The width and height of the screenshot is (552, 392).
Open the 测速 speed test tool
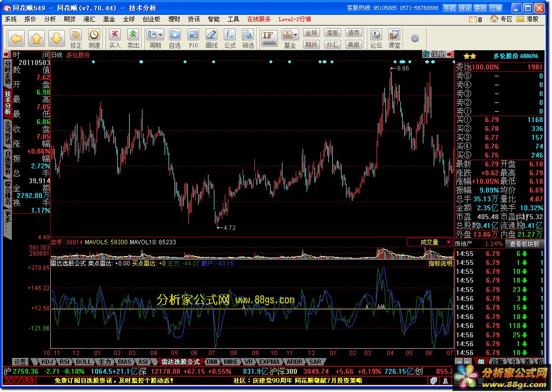(x=94, y=39)
